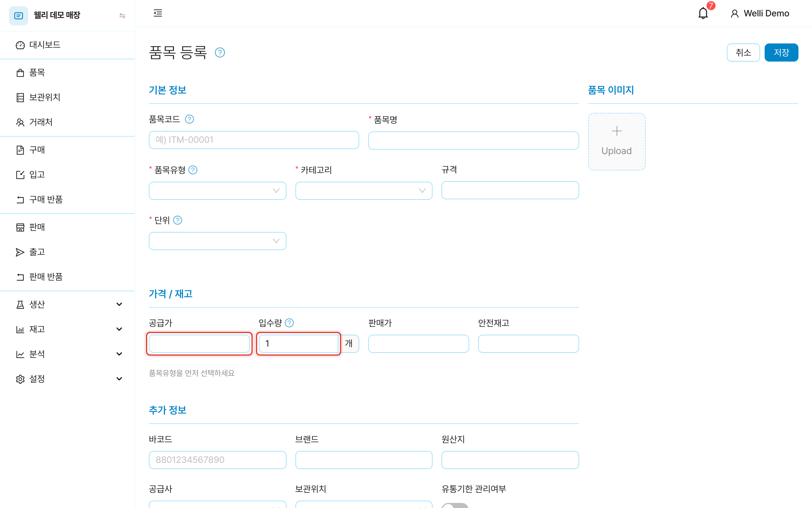Open the 공급사 dropdown
This screenshot has width=812, height=508.
pos(217,505)
